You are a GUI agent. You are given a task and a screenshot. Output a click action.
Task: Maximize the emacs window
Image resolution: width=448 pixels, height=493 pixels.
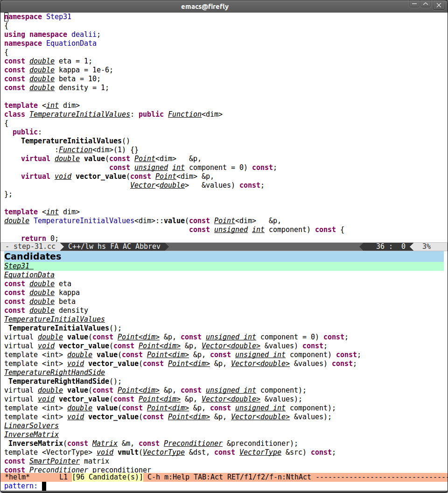coord(426,4)
